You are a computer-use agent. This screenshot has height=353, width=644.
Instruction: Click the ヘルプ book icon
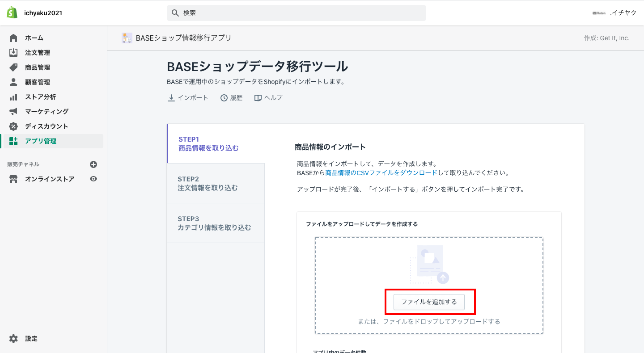tap(258, 98)
